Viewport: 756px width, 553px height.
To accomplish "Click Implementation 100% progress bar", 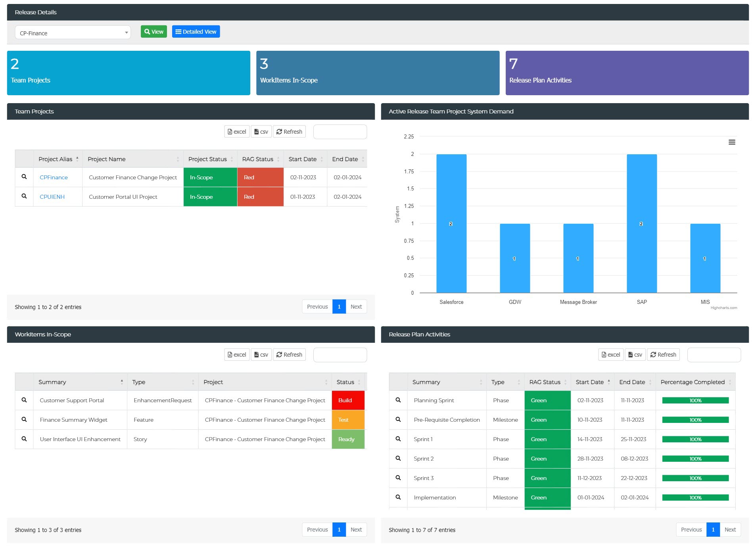I will pyautogui.click(x=695, y=497).
